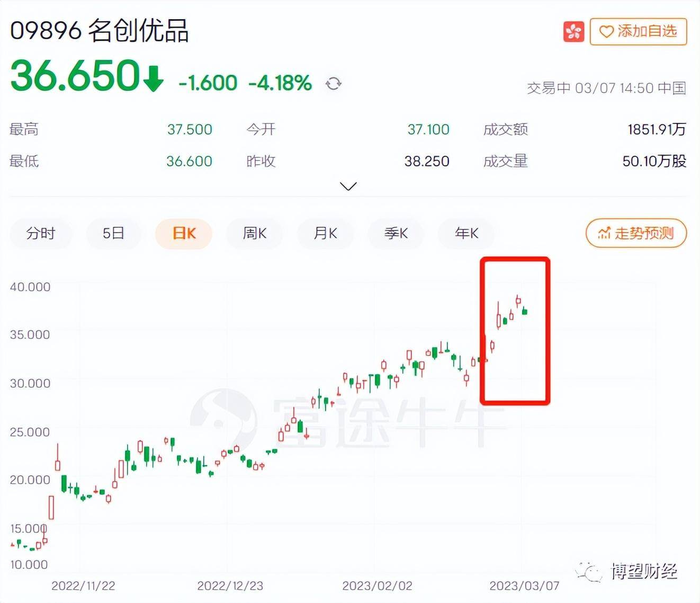Click the green down arrow beside price
Screen dimensions: 700x603
tap(154, 78)
